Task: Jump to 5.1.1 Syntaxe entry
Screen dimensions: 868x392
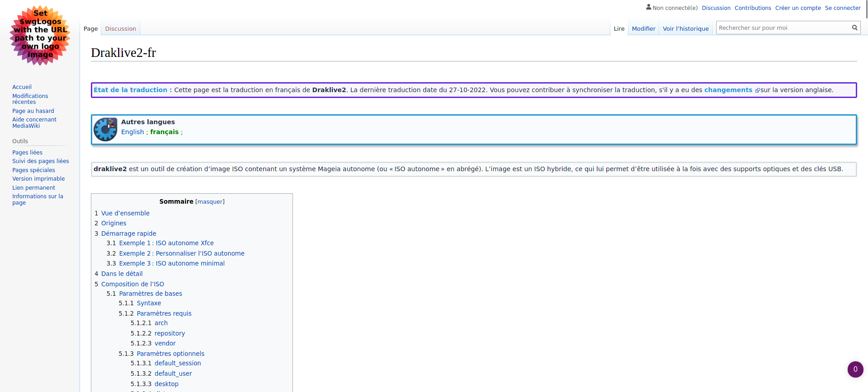Action: pos(140,303)
